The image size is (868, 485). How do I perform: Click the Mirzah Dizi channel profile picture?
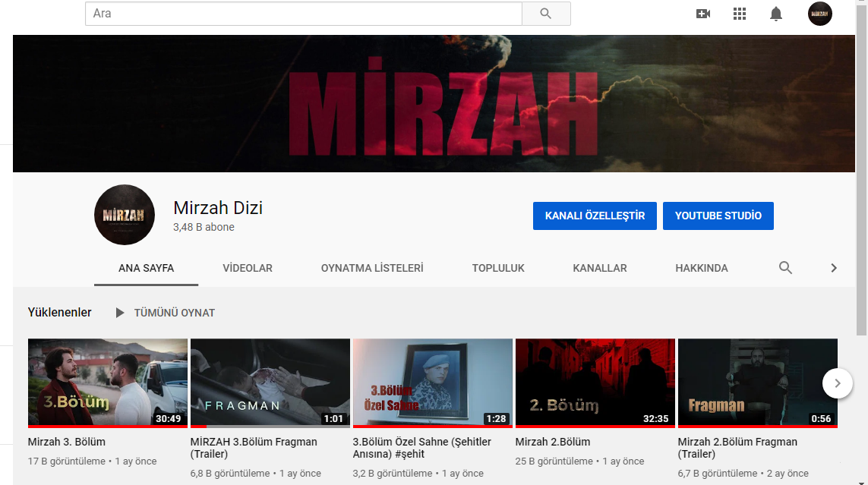tap(125, 215)
